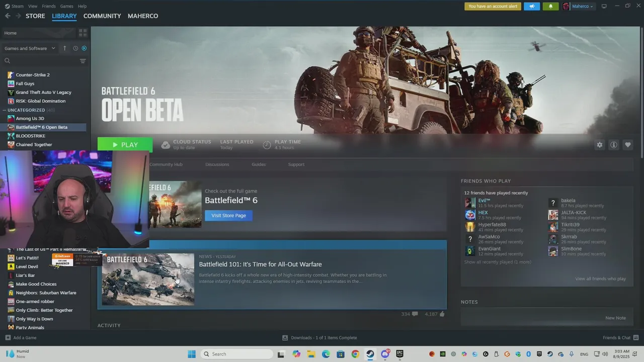Select Only Way is Down
The height and width of the screenshot is (362, 644).
(34, 319)
